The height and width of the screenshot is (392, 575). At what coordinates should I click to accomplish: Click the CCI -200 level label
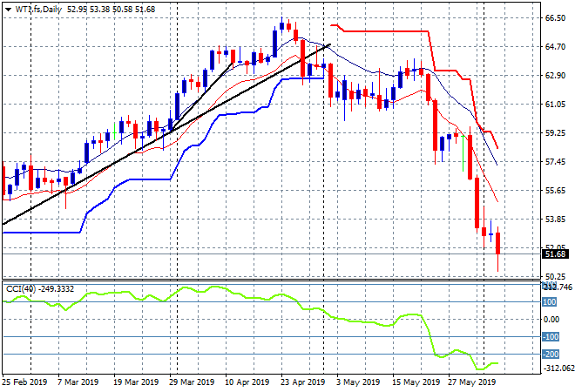[x=551, y=355]
